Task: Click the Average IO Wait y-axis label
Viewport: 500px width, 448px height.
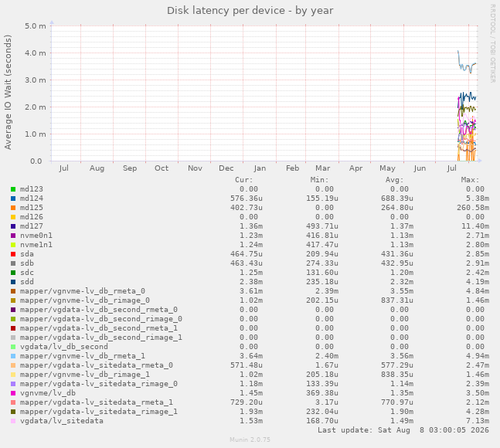Action: [x=8, y=92]
